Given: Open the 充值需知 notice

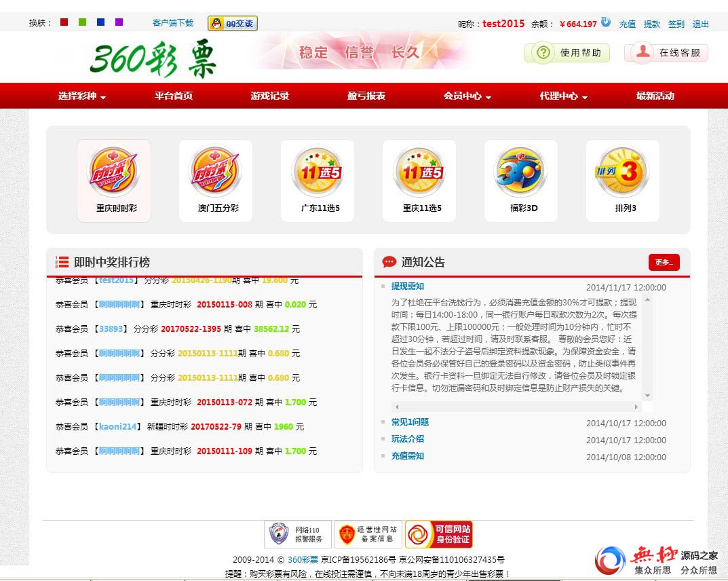Looking at the screenshot, I should pyautogui.click(x=408, y=456).
